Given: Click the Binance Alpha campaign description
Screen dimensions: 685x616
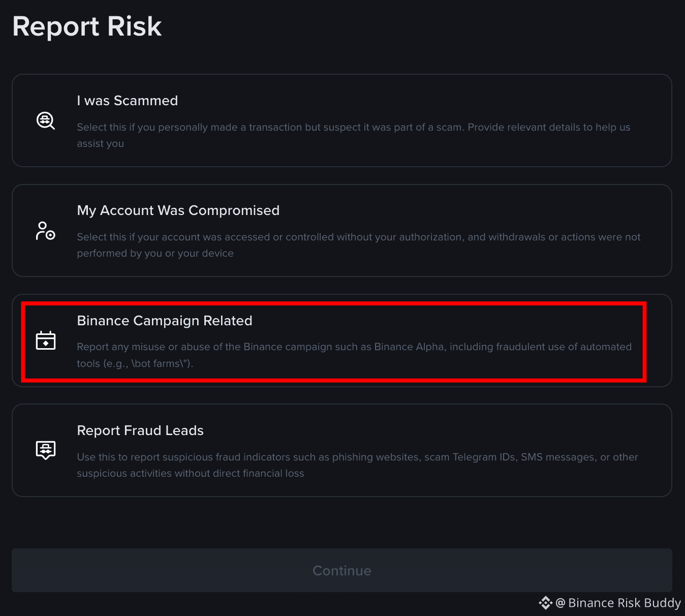Looking at the screenshot, I should [354, 355].
